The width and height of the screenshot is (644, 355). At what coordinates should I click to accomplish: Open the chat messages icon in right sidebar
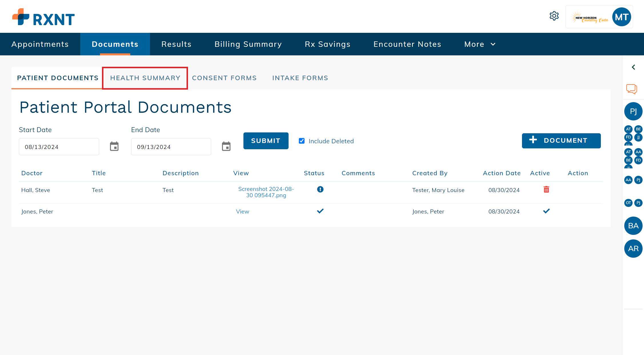[631, 89]
